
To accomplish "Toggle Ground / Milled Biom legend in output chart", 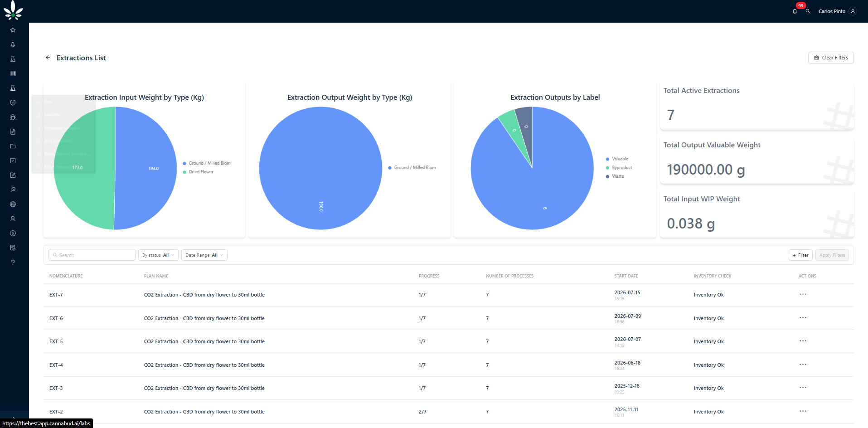I will [x=412, y=168].
